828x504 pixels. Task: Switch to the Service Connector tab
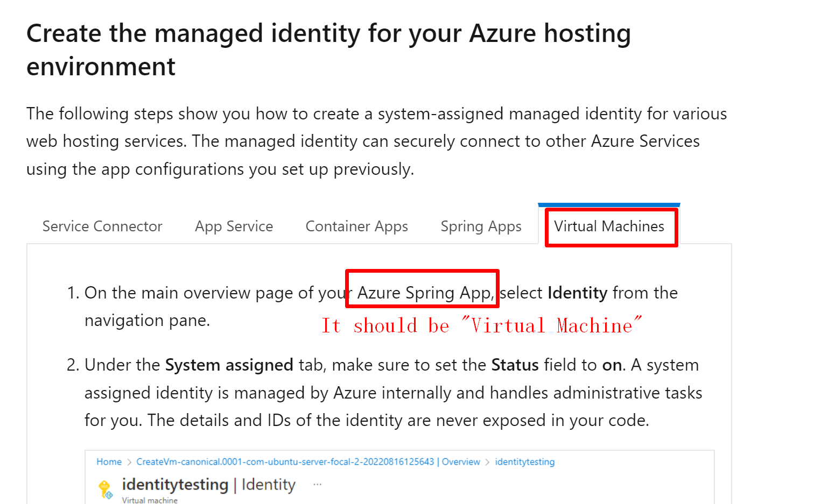(x=102, y=226)
